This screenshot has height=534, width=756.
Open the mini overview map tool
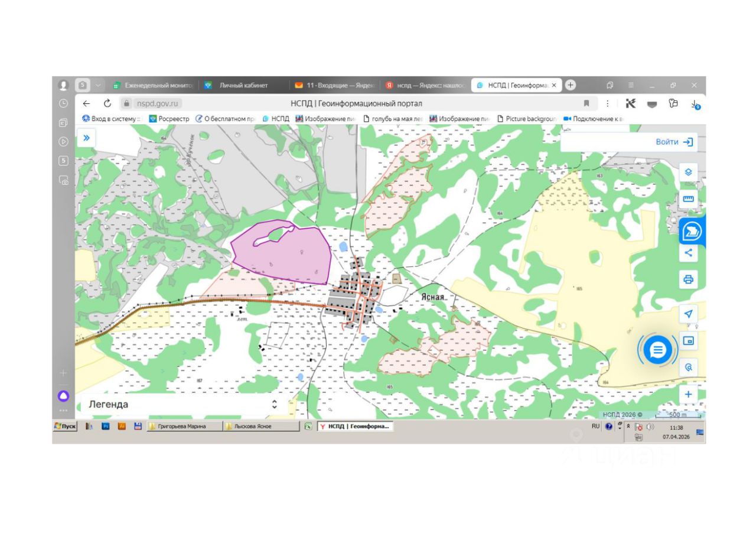(x=688, y=340)
